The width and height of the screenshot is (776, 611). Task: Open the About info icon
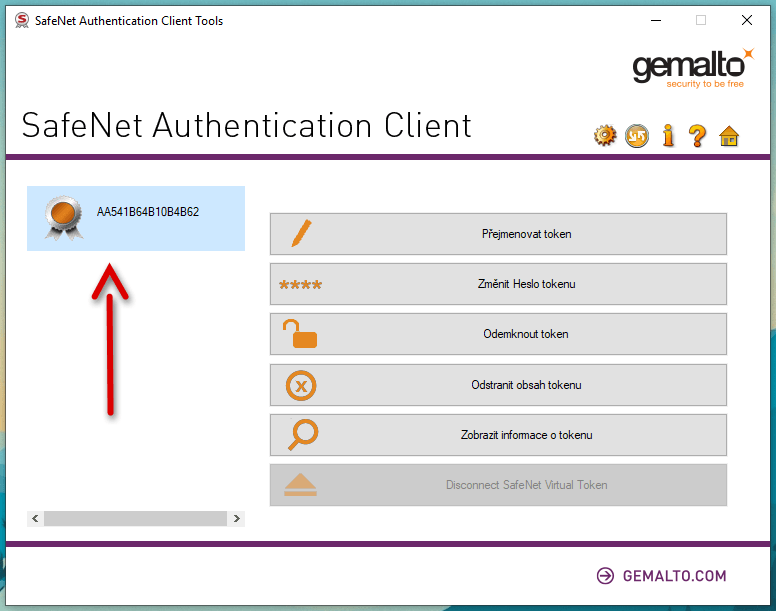click(x=668, y=136)
